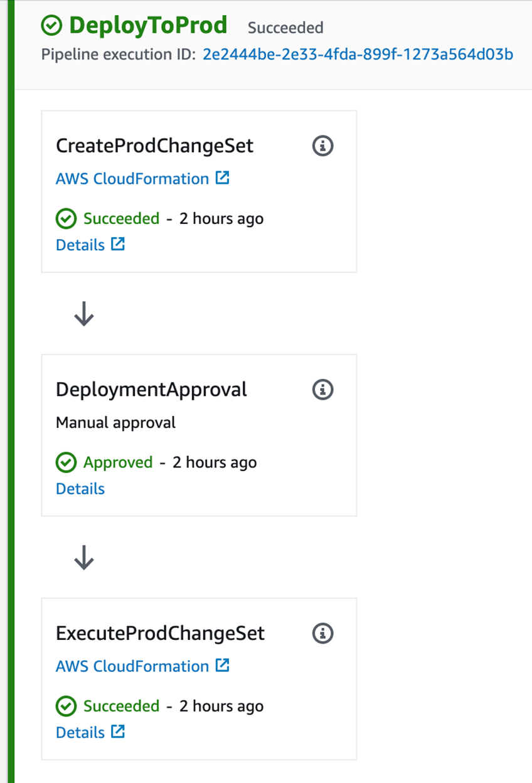Click the Approved status checkmark icon
The image size is (532, 783).
tap(65, 463)
